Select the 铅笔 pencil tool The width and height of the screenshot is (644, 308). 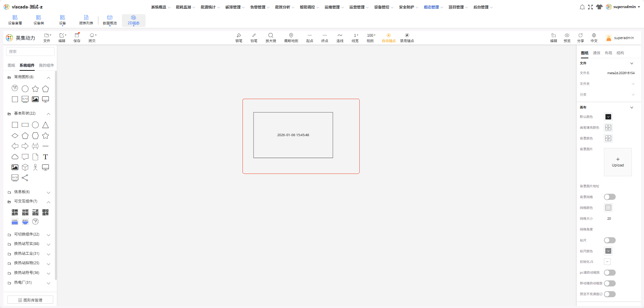coord(254,38)
